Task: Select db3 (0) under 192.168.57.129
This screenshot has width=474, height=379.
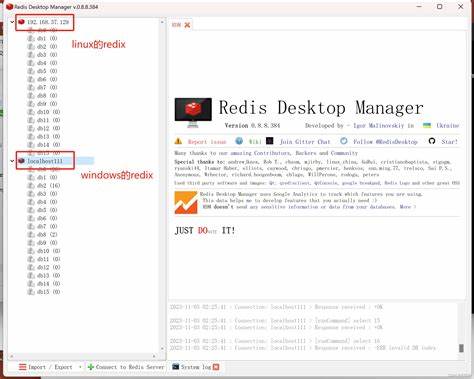Action: pos(47,55)
